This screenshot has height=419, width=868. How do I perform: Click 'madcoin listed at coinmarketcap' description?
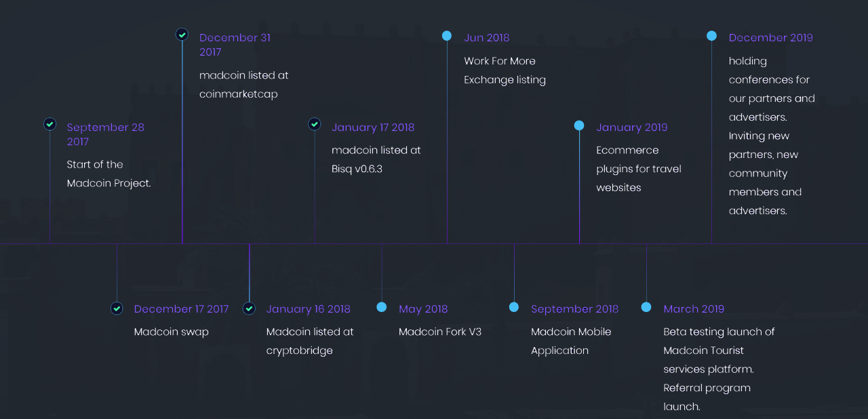[x=244, y=85]
